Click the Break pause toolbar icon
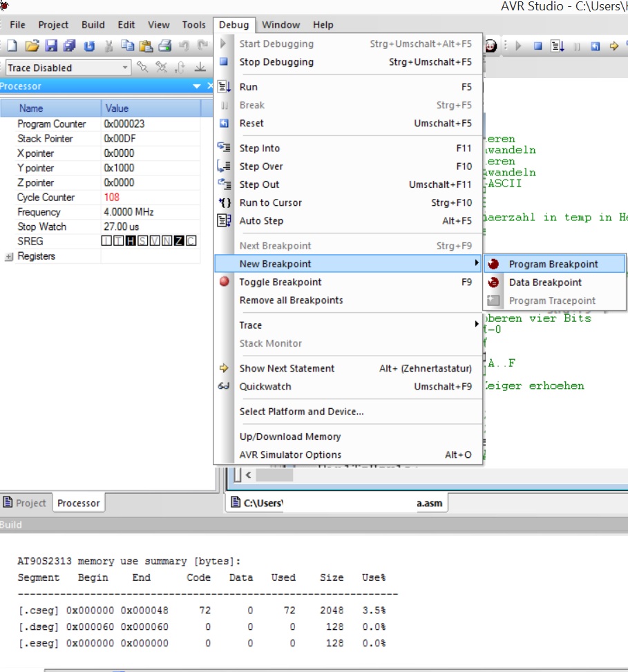The image size is (628, 672). pyautogui.click(x=577, y=46)
